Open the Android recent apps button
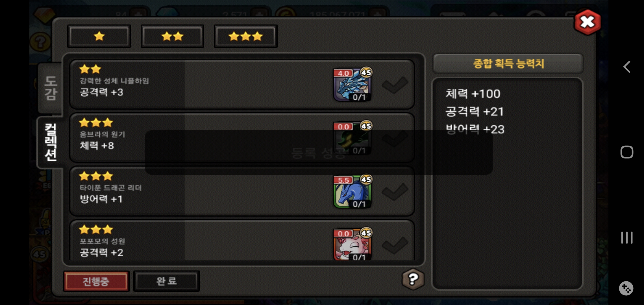 (x=627, y=238)
